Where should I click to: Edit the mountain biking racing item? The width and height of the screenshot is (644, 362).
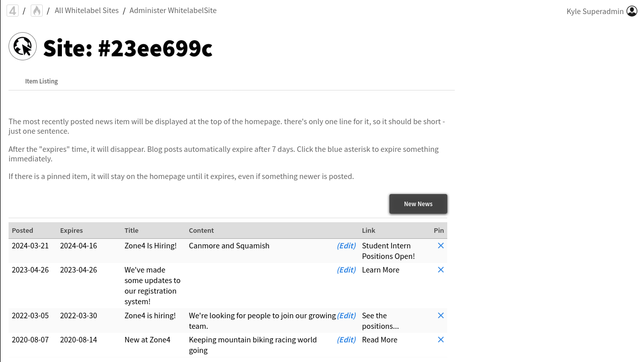pyautogui.click(x=346, y=339)
